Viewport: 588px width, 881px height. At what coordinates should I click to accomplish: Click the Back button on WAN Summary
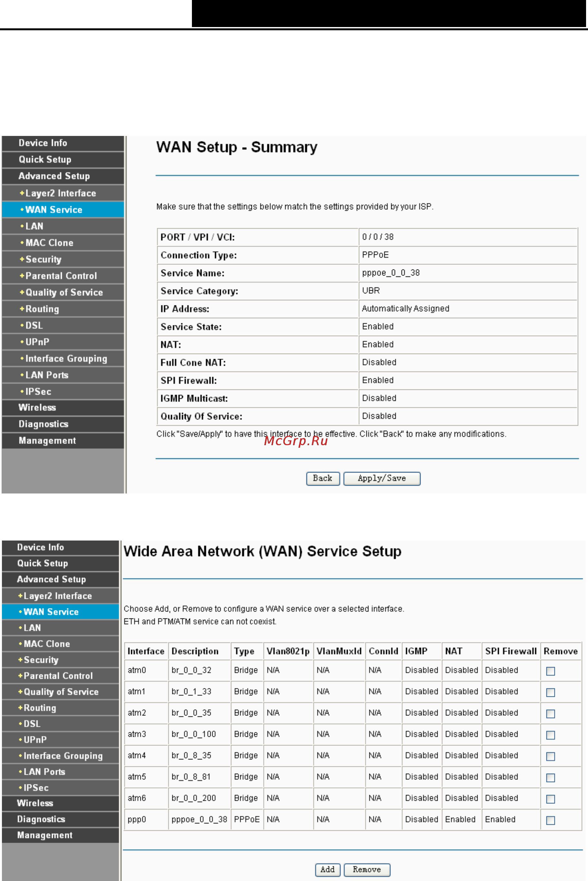[x=323, y=479]
